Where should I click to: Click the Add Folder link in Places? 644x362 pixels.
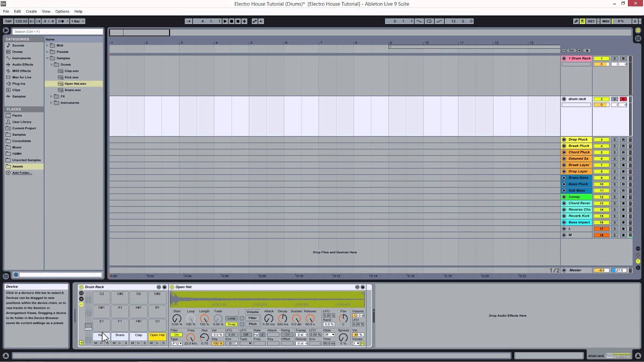click(x=22, y=173)
